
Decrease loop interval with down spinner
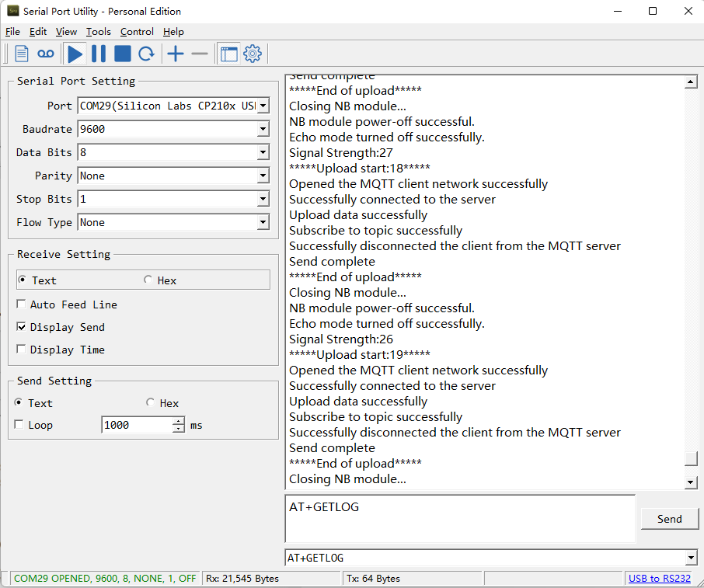[179, 429]
